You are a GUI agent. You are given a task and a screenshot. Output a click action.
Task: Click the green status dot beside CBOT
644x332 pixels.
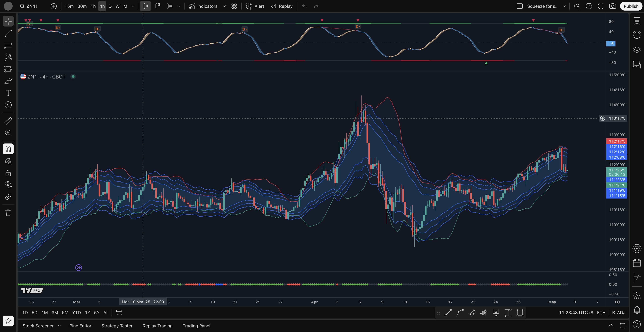click(73, 77)
